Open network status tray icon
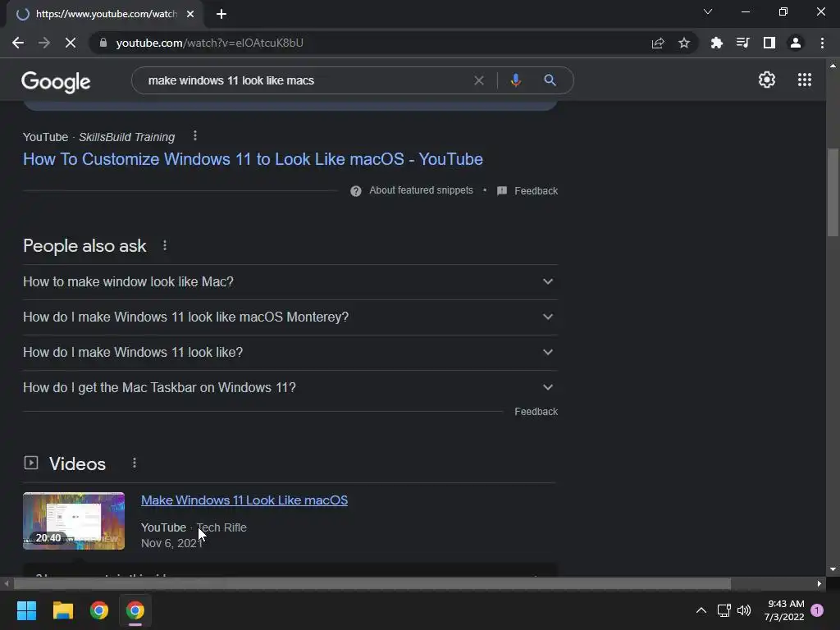The width and height of the screenshot is (840, 630). coord(724,610)
